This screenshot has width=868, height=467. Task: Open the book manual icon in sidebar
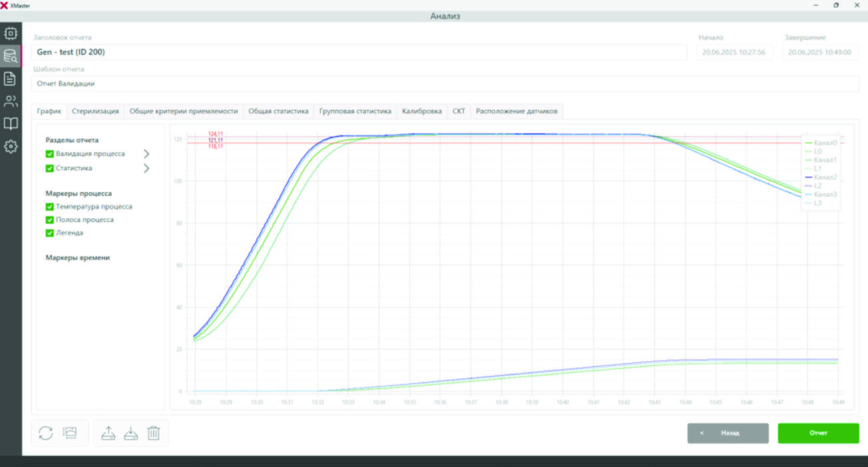point(11,124)
